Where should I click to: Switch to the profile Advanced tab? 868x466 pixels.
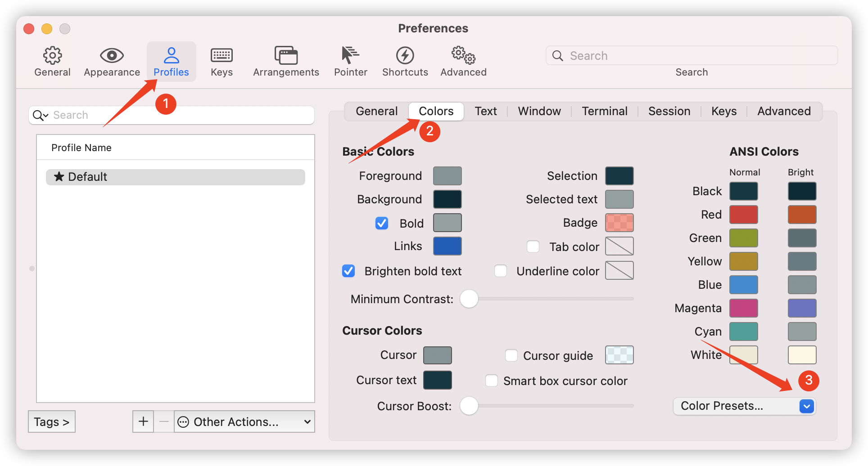[x=784, y=111]
